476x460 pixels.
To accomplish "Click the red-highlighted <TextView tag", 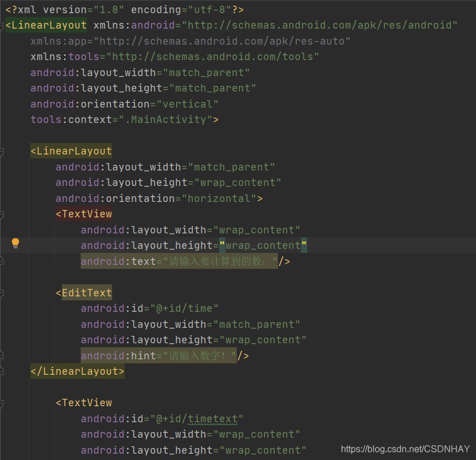I will 84,214.
